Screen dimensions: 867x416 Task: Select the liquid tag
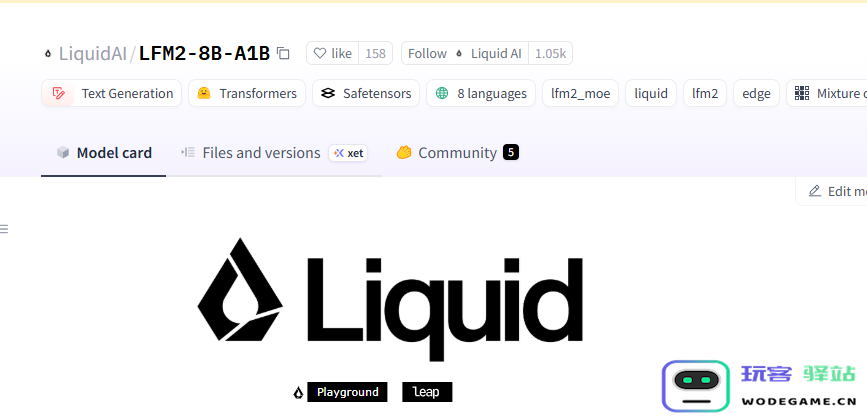tap(651, 93)
